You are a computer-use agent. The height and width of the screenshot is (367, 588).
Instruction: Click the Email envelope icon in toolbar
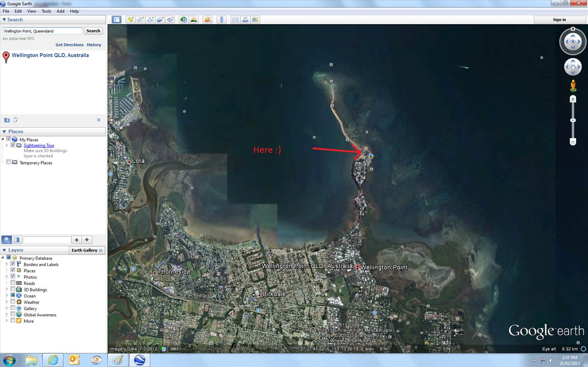click(x=235, y=20)
